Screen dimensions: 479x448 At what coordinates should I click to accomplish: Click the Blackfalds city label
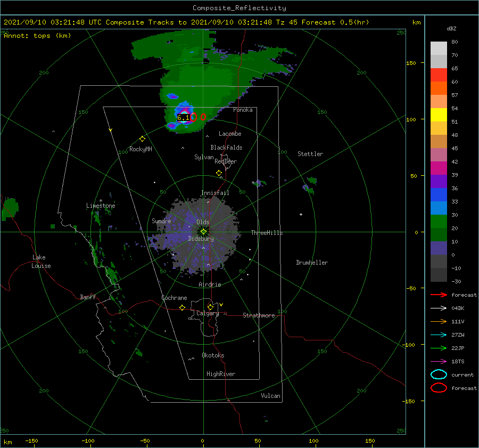226,148
